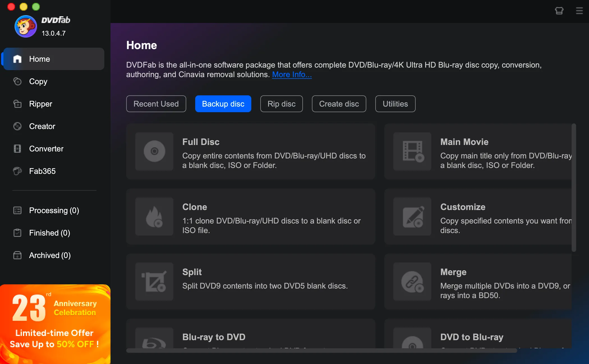This screenshot has width=589, height=364.
Task: Open Fab365 in the sidebar
Action: 42,171
